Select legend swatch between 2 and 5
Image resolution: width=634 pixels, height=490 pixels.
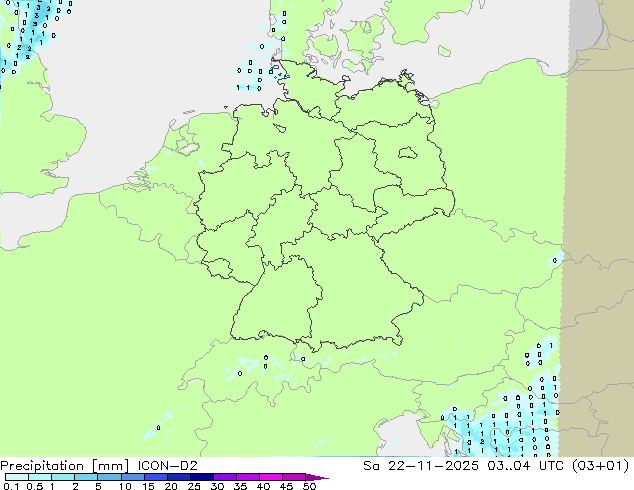pyautogui.click(x=86, y=477)
